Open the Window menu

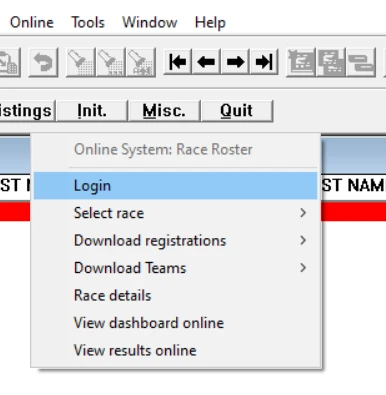pyautogui.click(x=150, y=23)
